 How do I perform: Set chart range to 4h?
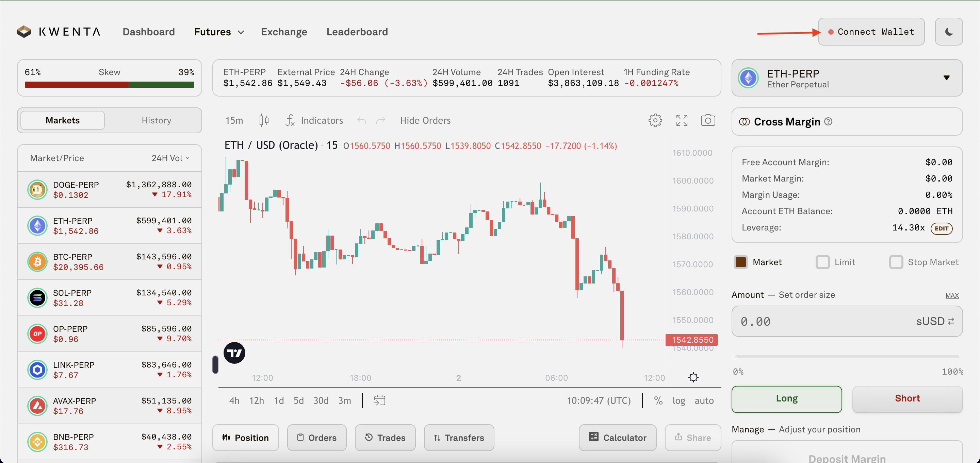coord(234,401)
